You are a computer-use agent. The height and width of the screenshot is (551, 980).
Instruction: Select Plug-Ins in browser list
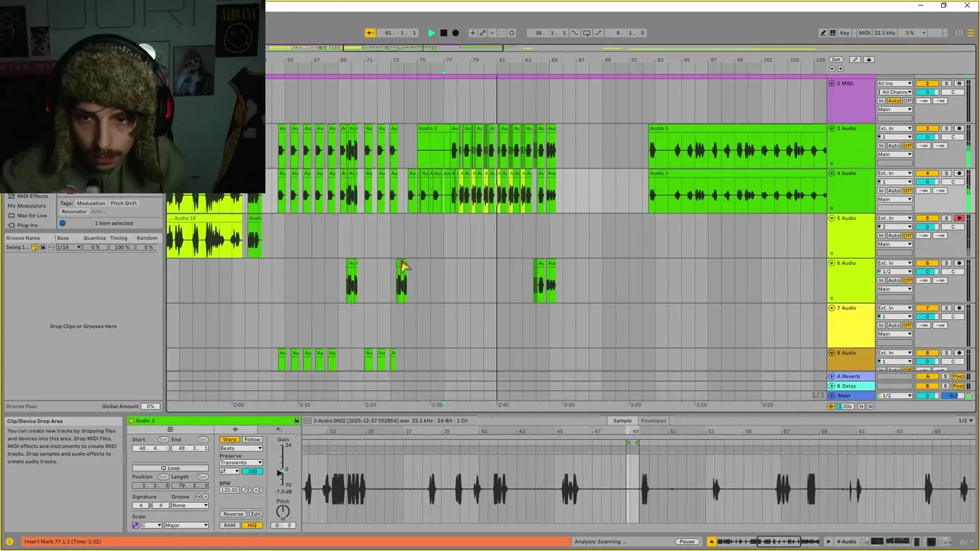pyautogui.click(x=28, y=225)
